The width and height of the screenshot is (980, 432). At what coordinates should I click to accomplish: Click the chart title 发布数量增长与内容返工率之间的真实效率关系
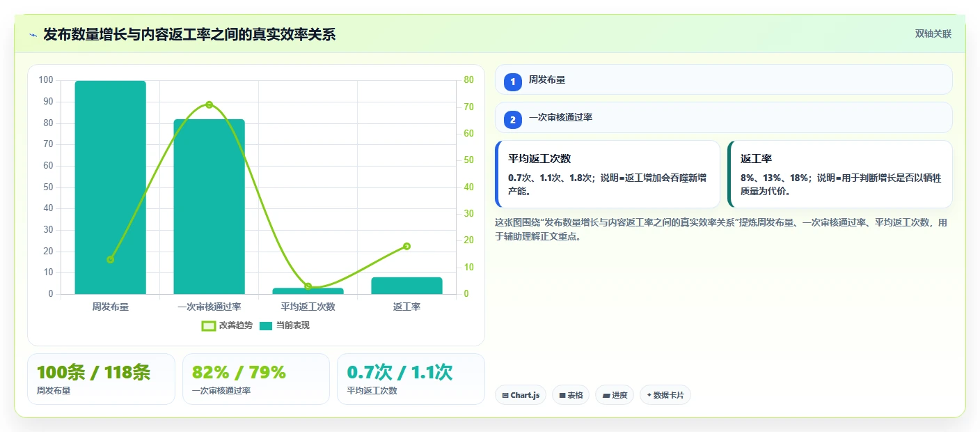[189, 35]
